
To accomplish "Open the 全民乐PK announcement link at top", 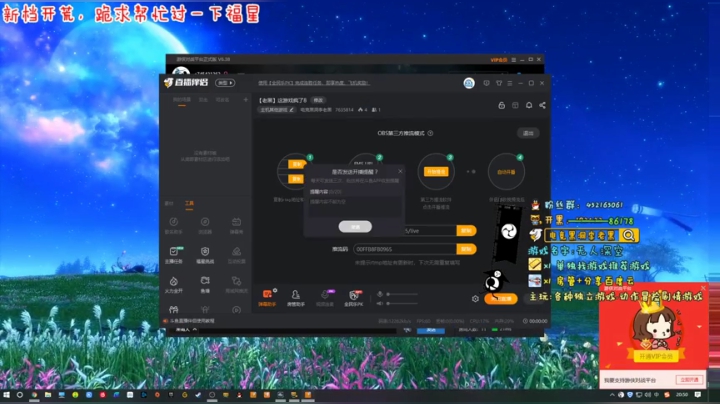I will pos(314,83).
